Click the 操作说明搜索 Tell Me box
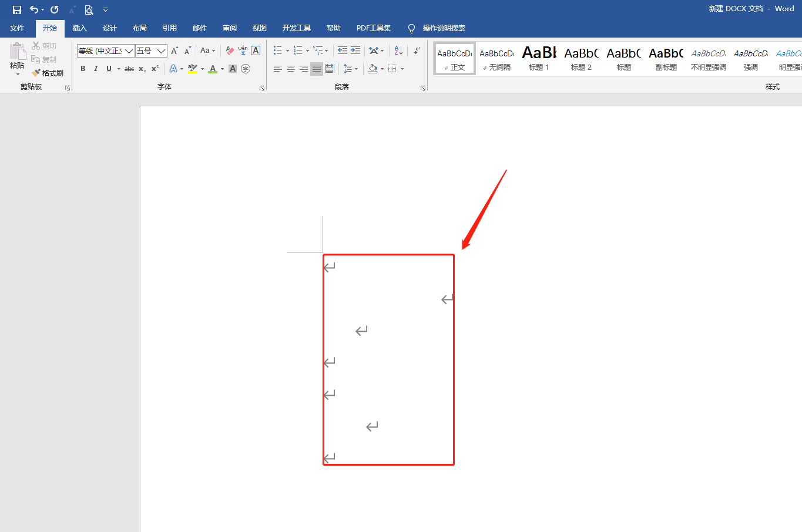Viewport: 802px width, 532px height. click(x=444, y=28)
